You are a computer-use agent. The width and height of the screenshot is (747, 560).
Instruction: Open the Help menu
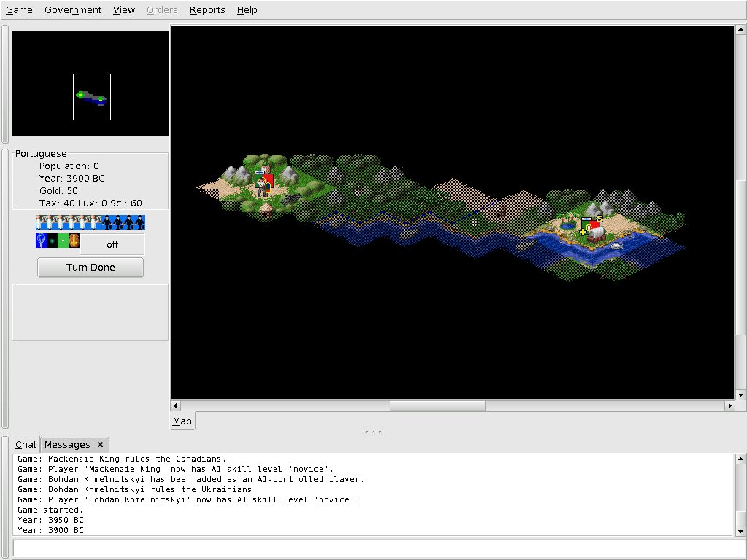pyautogui.click(x=247, y=10)
